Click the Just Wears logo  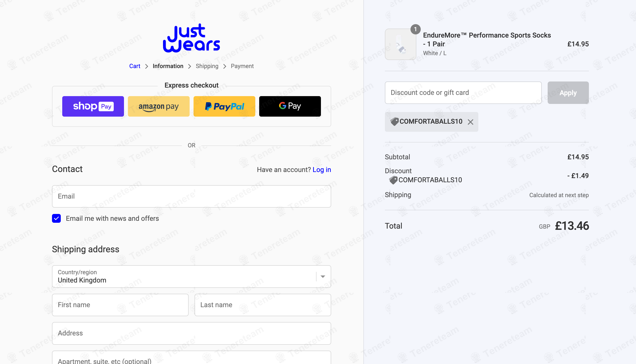[191, 38]
